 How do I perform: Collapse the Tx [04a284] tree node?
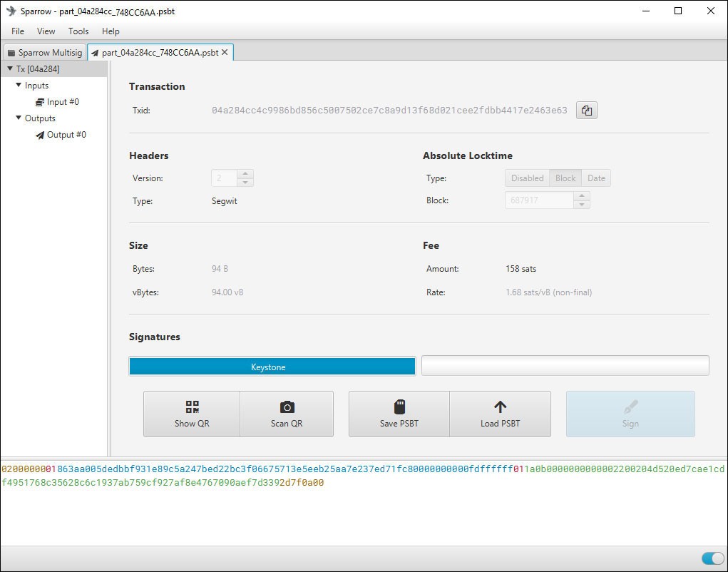pos(10,69)
